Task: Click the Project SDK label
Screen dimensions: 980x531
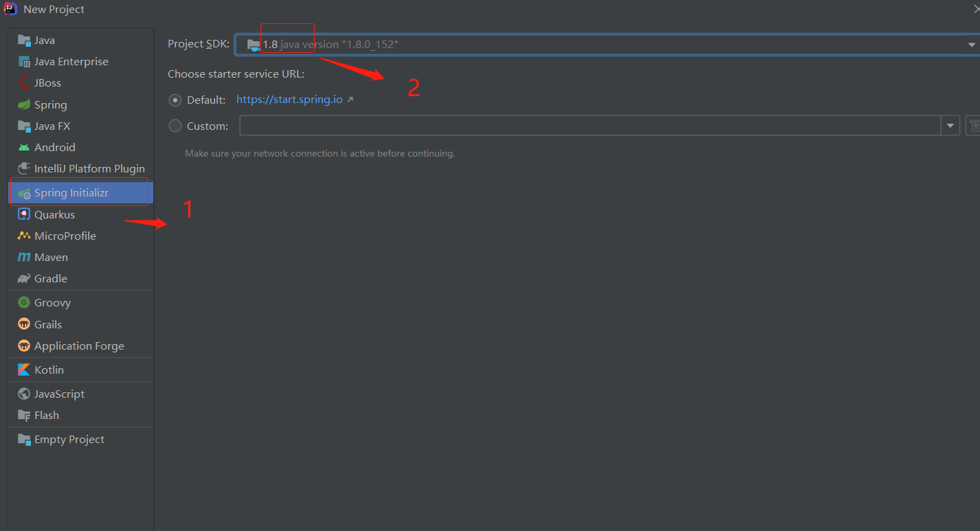Action: pos(199,44)
